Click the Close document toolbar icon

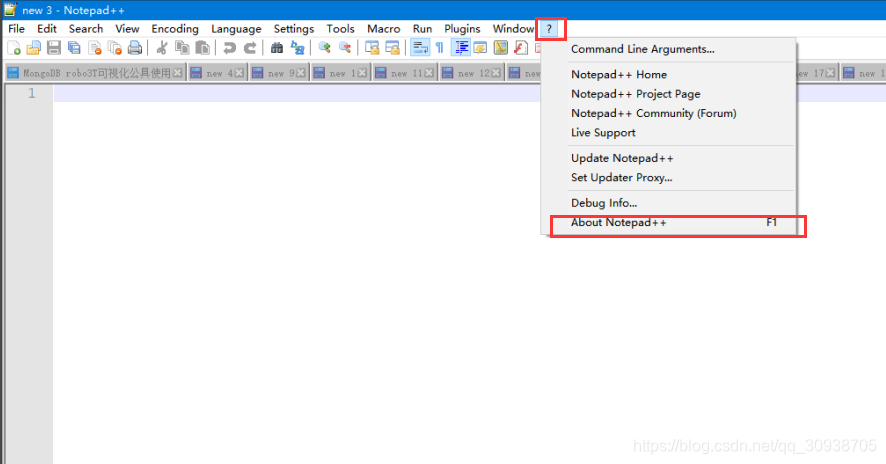coord(95,48)
